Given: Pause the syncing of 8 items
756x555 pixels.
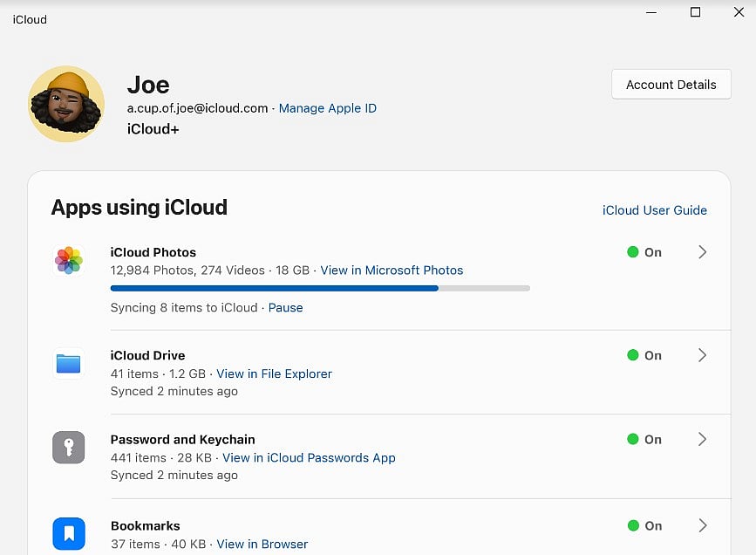Looking at the screenshot, I should pos(286,307).
